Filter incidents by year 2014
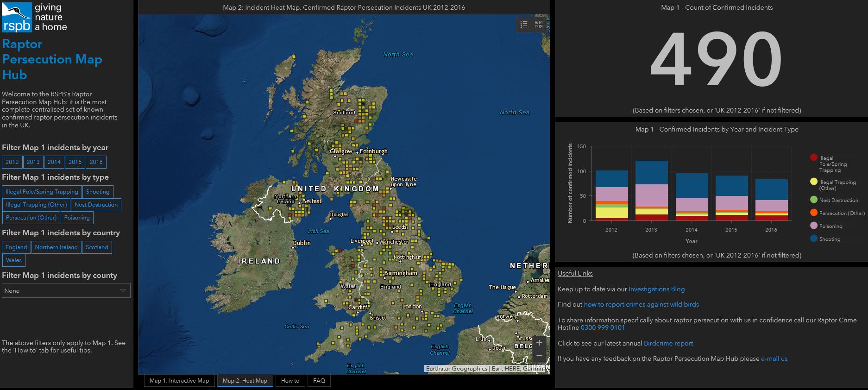 [54, 162]
